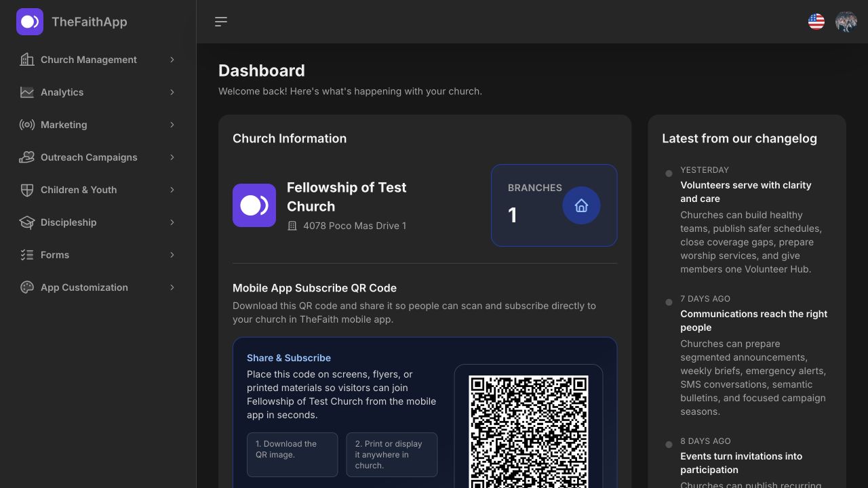
Task: Click the 'Dashboard' page title
Action: click(x=262, y=70)
